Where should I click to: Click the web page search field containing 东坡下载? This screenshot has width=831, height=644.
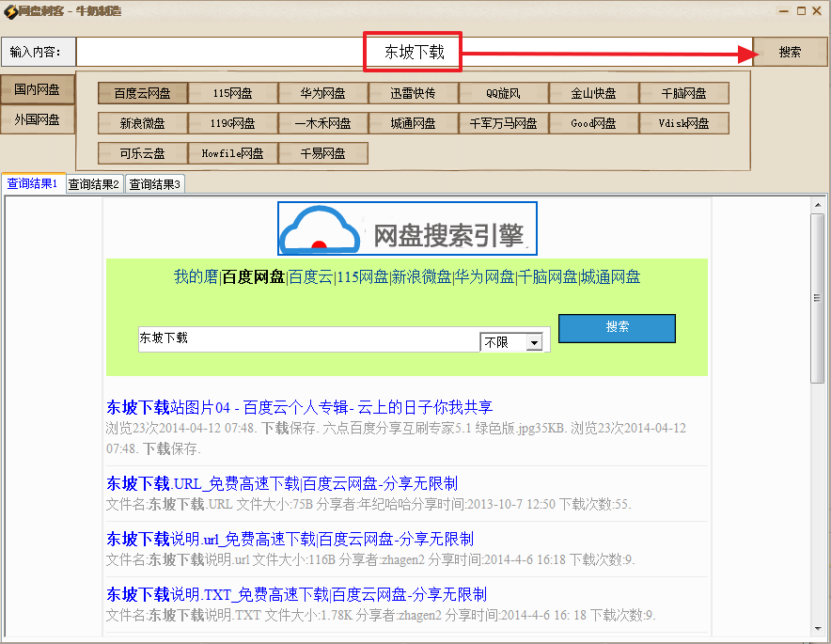308,339
